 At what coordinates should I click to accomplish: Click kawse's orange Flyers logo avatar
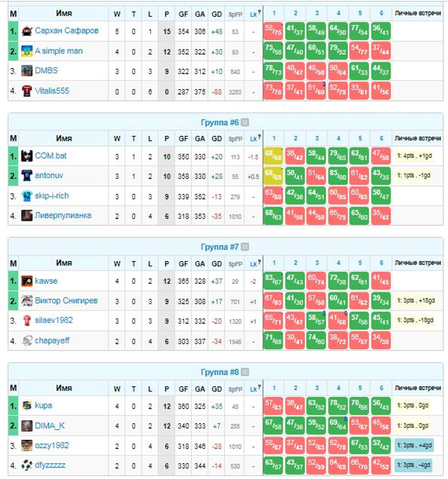27,281
